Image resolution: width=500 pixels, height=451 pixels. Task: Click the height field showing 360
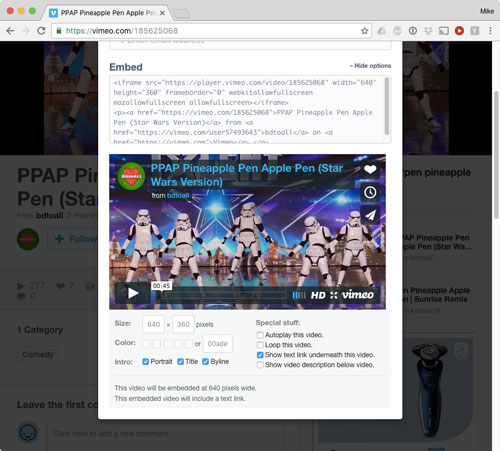pyautogui.click(x=183, y=324)
